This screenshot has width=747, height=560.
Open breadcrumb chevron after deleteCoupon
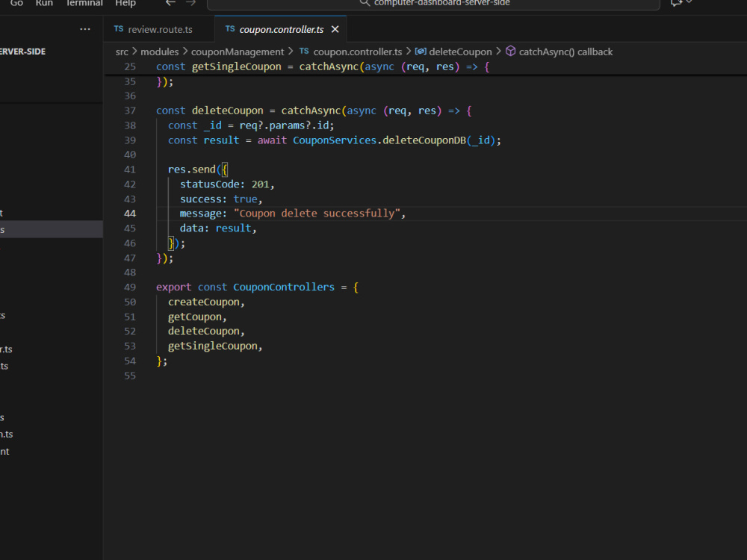498,52
